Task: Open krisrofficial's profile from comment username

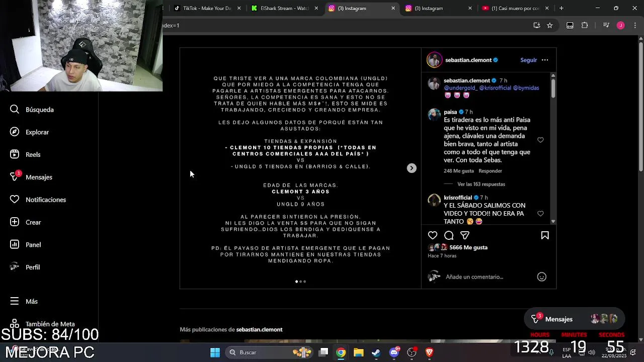Action: coord(458,198)
